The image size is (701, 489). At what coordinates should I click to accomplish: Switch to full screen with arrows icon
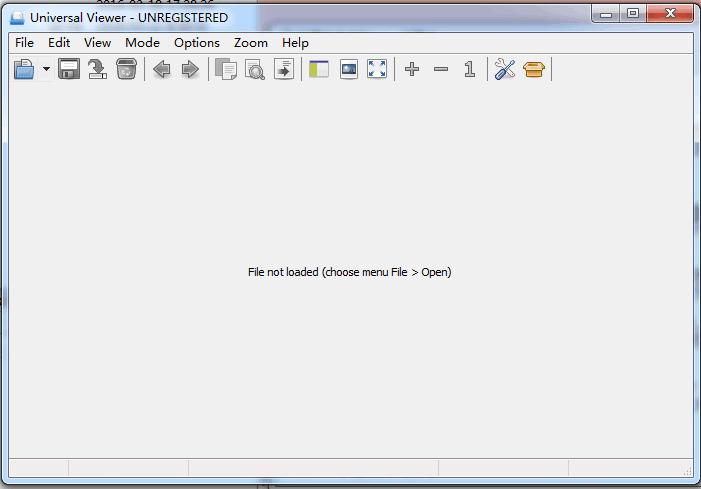click(x=377, y=69)
